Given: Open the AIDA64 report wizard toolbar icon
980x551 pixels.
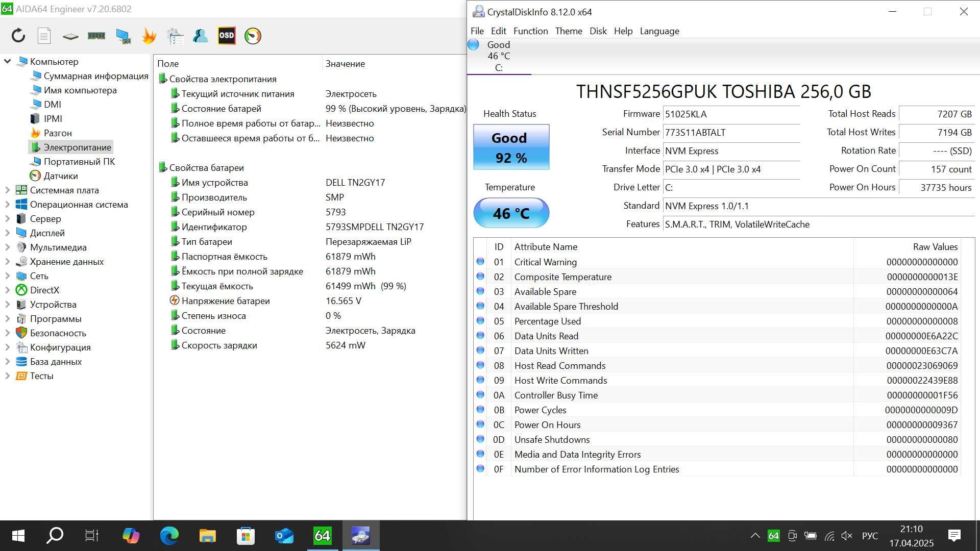Looking at the screenshot, I should pos(175,36).
